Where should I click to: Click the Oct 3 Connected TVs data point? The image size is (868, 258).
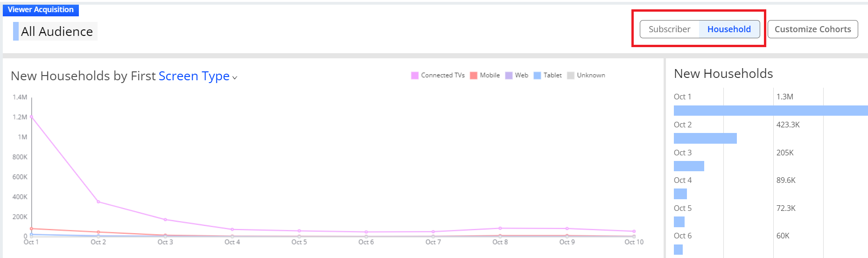(x=165, y=219)
